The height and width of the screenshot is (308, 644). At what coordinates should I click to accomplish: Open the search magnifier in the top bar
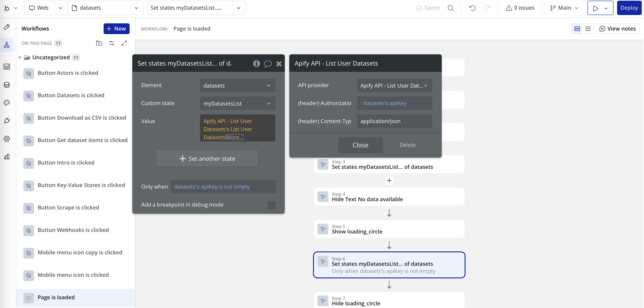pos(451,8)
